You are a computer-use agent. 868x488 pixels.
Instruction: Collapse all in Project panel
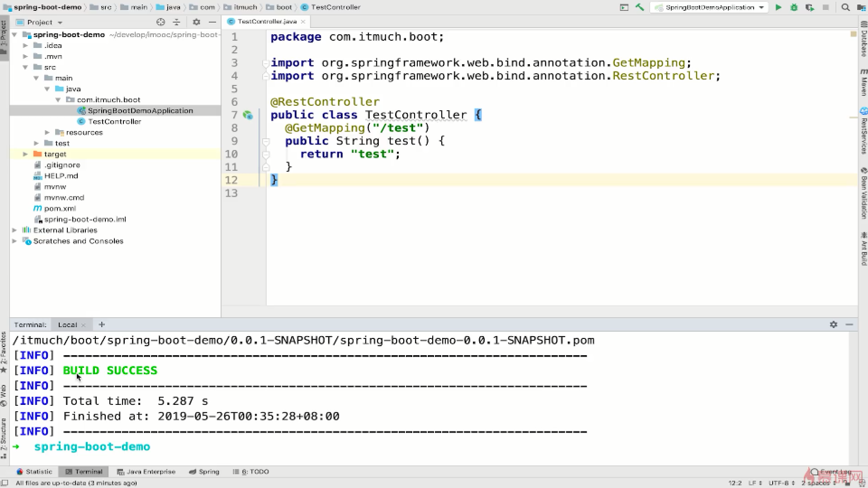pos(176,22)
